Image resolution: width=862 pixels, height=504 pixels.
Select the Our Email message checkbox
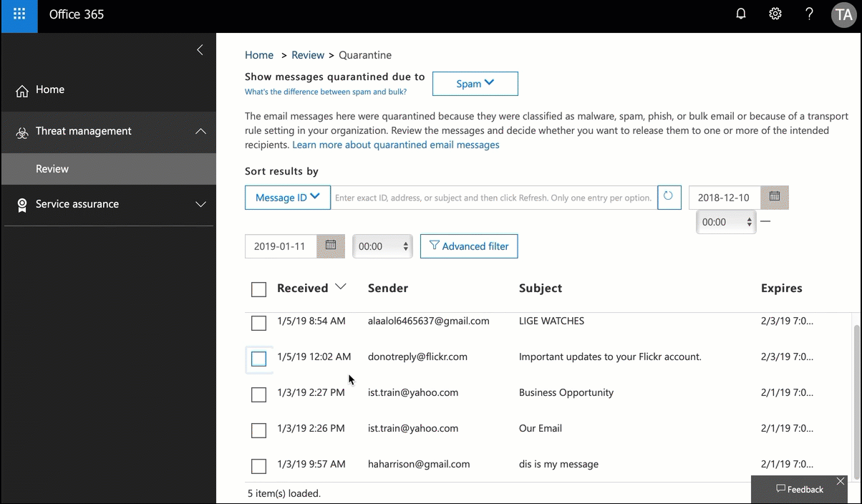click(x=259, y=430)
